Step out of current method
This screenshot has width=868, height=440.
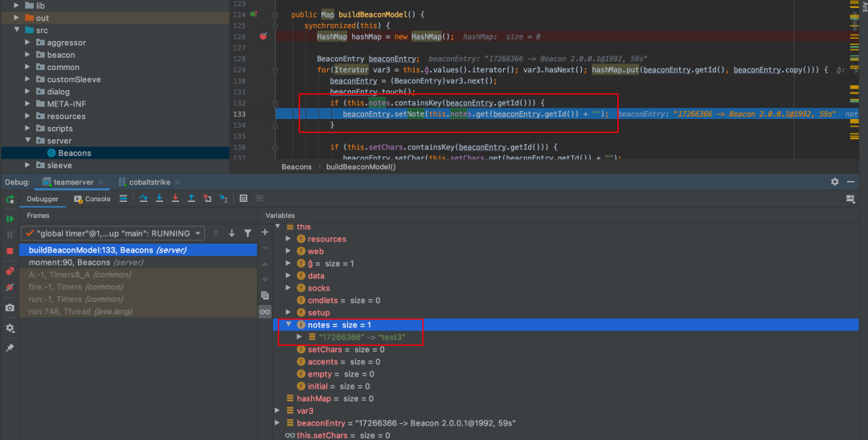click(191, 199)
